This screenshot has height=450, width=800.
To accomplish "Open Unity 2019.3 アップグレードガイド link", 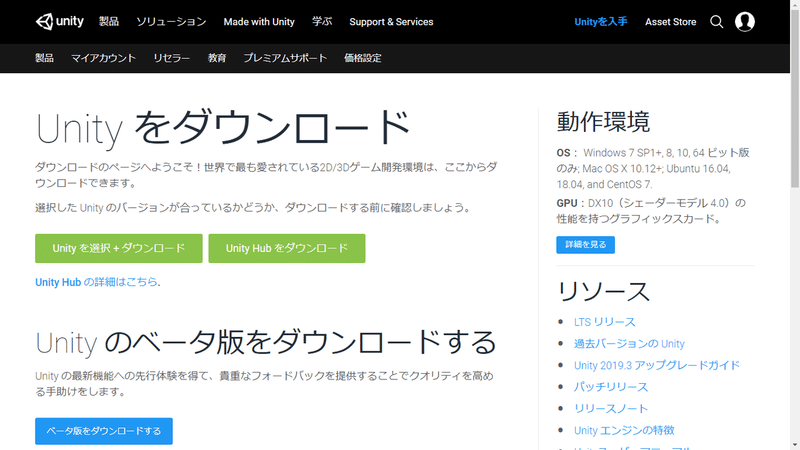I will point(657,365).
